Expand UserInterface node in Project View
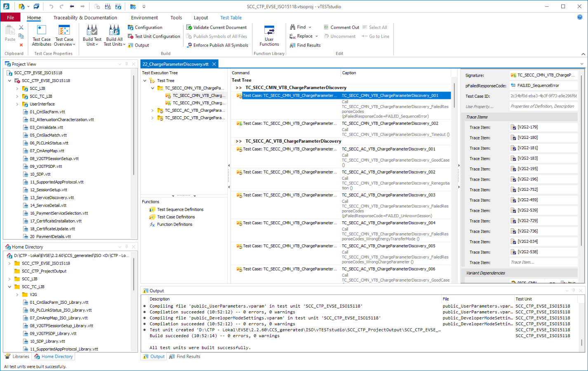588x371 pixels. [x=17, y=104]
